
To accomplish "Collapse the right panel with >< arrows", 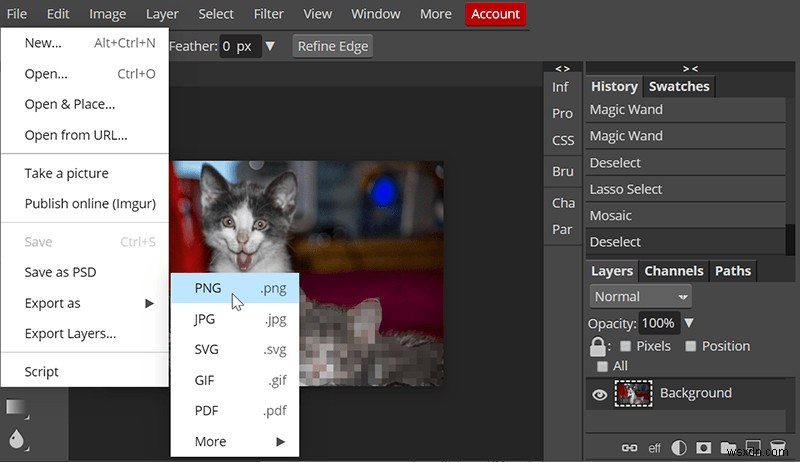I will click(x=690, y=68).
